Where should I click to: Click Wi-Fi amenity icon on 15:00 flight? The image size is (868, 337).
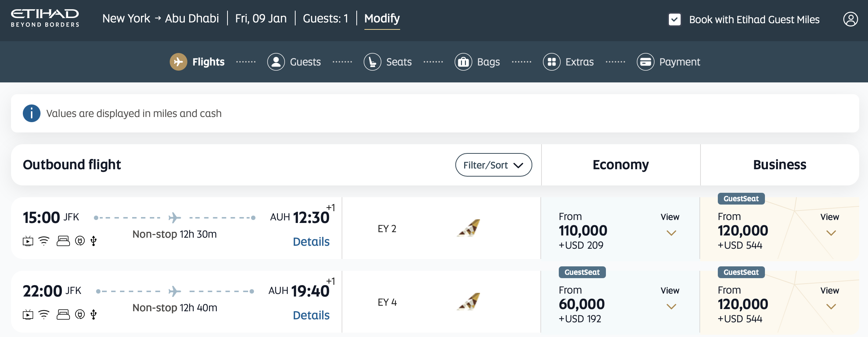tap(44, 241)
